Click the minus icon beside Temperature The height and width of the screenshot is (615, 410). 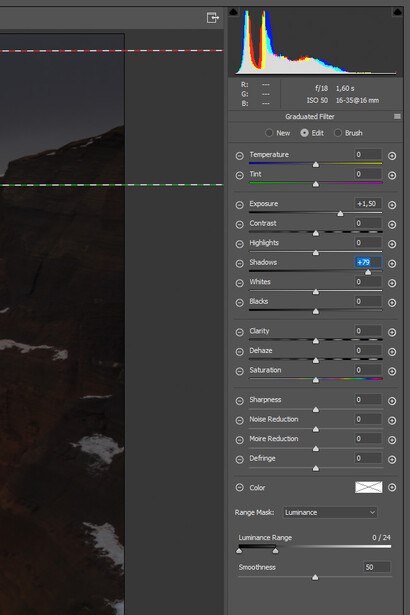(x=239, y=156)
